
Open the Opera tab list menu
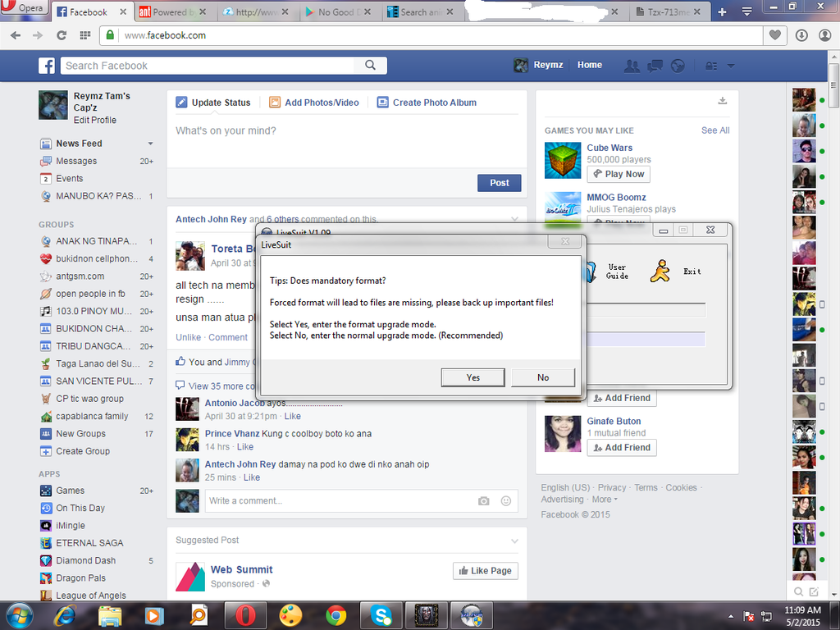[746, 11]
